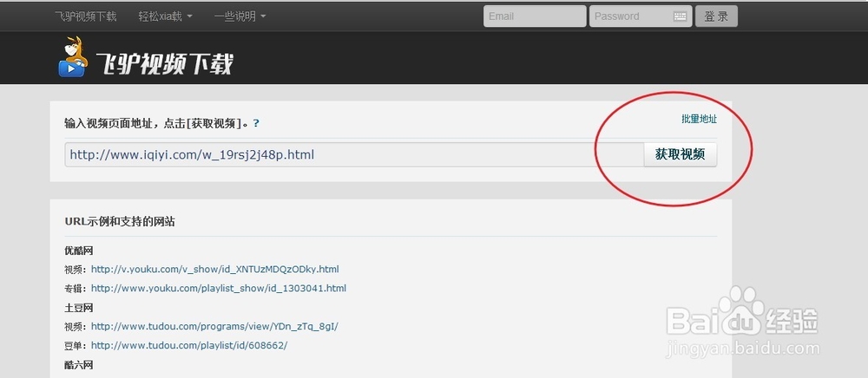The height and width of the screenshot is (378, 868).
Task: Open 飞驴视频下载 nav menu item
Action: tap(86, 16)
